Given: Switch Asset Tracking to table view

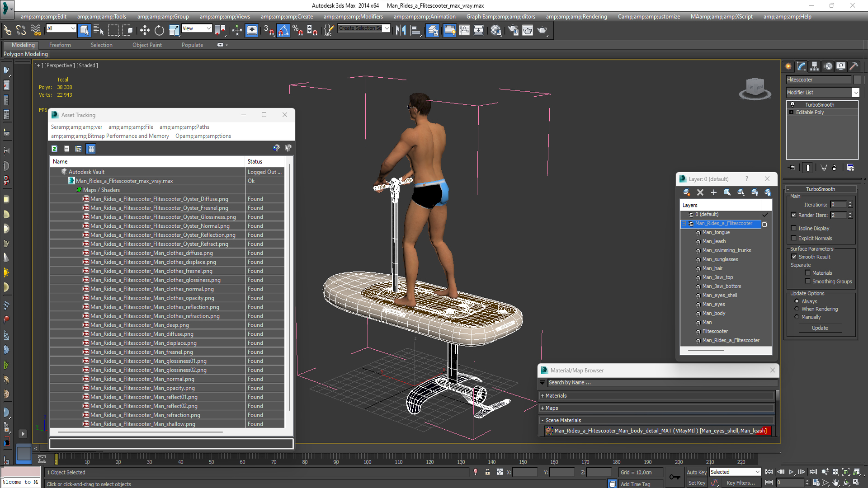Looking at the screenshot, I should [x=91, y=149].
